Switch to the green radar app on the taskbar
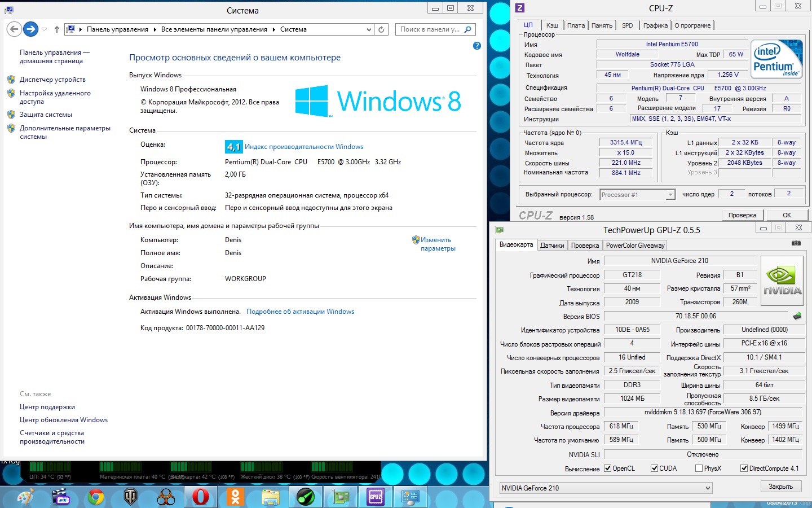Viewport: 812px width, 508px height. coord(306,497)
